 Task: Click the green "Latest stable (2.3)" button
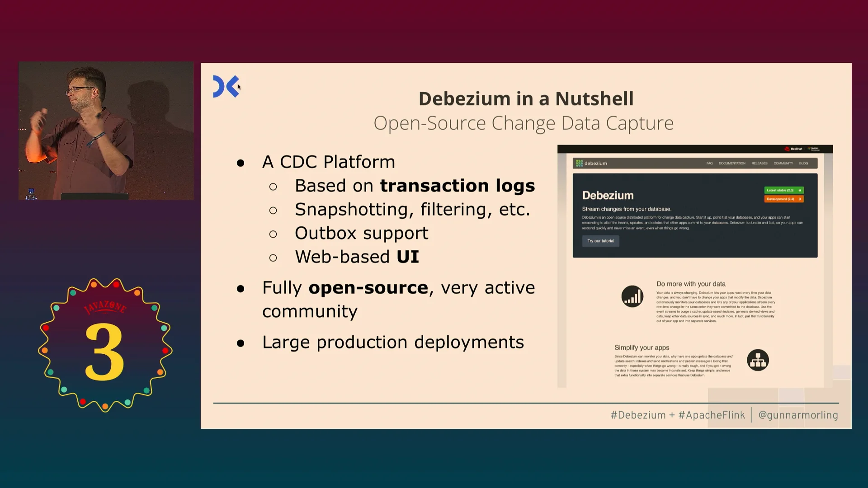[780, 190]
